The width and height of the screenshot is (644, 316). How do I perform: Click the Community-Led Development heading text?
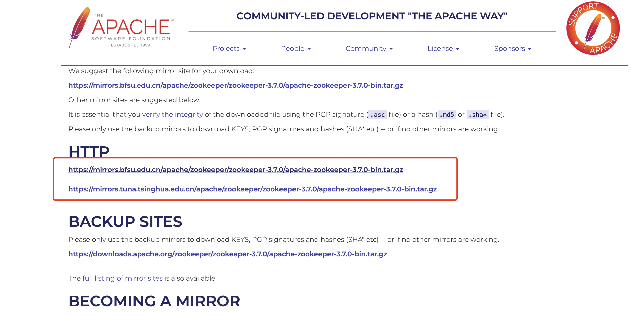[x=372, y=16]
